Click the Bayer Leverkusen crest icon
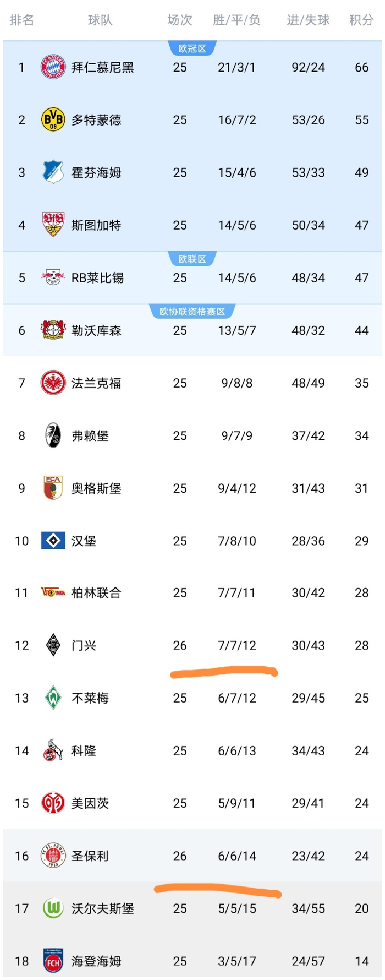385x980 pixels. coord(52,330)
